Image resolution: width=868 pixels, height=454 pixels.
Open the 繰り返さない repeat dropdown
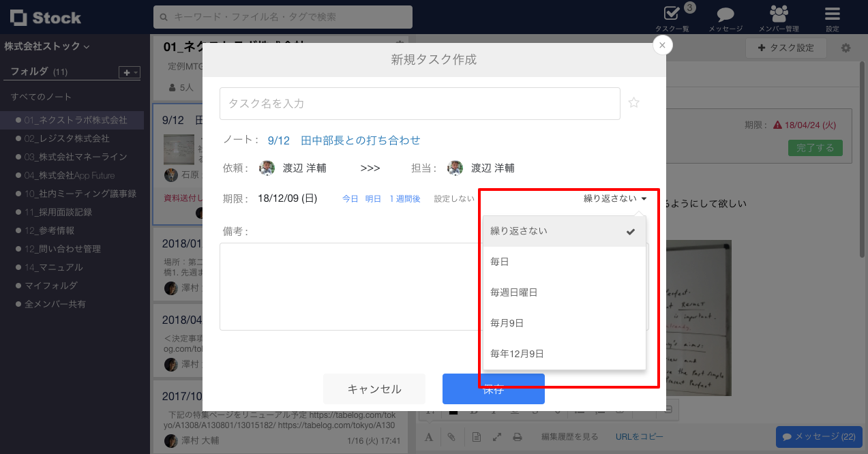click(614, 198)
